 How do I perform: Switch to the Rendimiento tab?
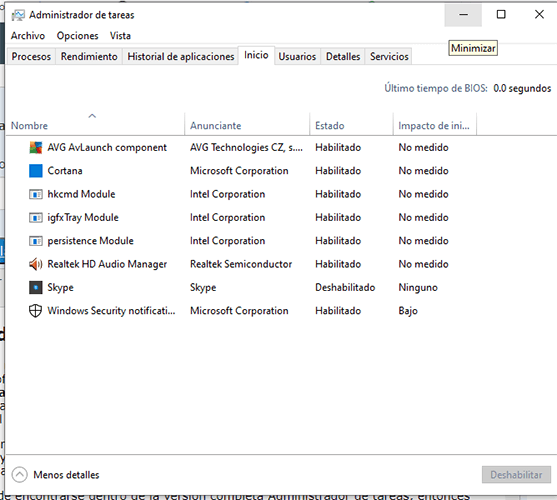pyautogui.click(x=89, y=56)
